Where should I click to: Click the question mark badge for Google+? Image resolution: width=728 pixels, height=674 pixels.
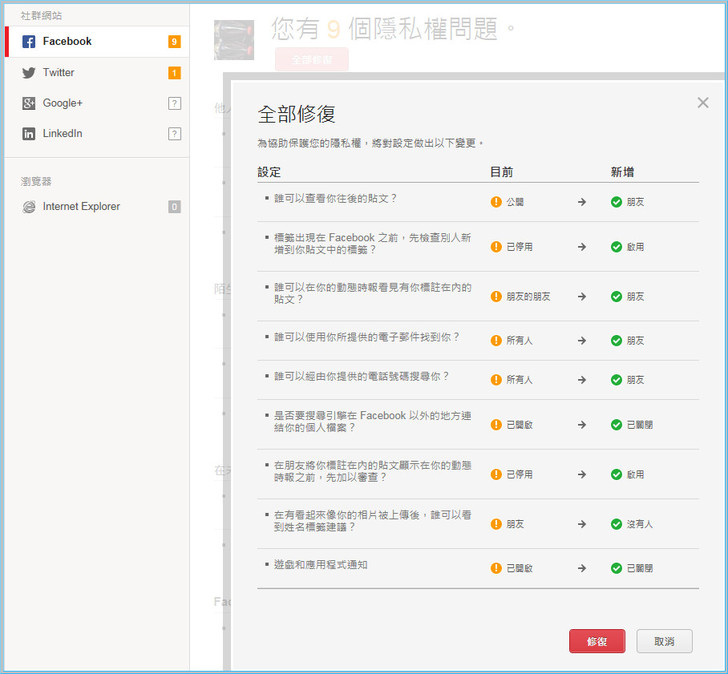point(174,103)
